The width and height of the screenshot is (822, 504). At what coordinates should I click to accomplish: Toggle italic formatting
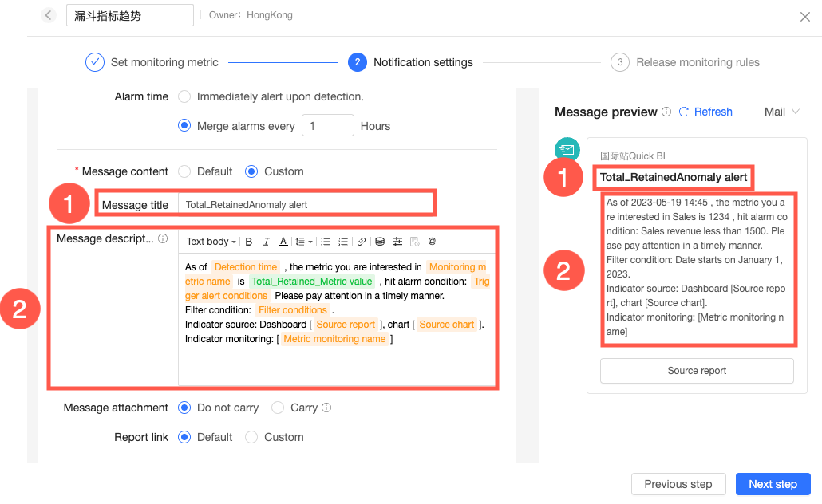coord(267,242)
